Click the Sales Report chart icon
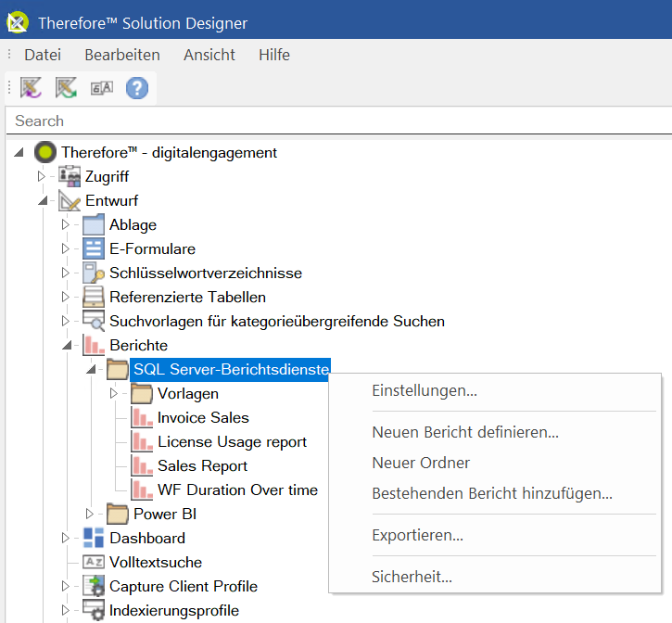The height and width of the screenshot is (623, 672). point(142,465)
